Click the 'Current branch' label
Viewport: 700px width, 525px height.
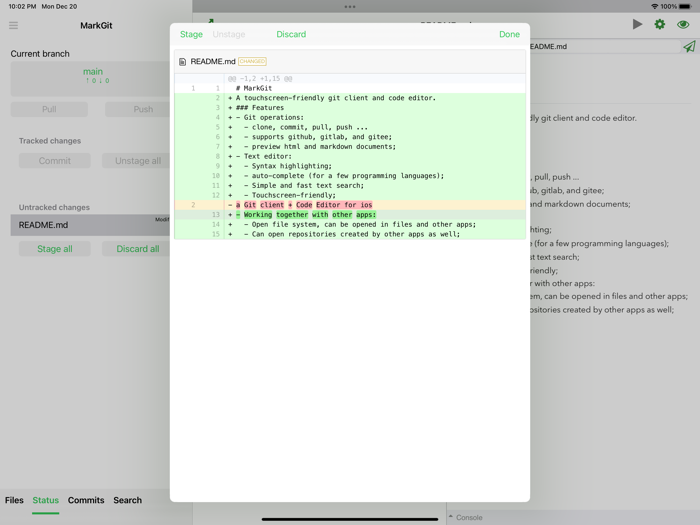click(x=40, y=54)
